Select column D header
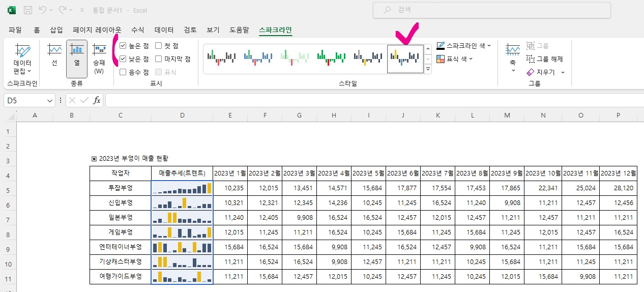644x292 pixels. click(182, 115)
